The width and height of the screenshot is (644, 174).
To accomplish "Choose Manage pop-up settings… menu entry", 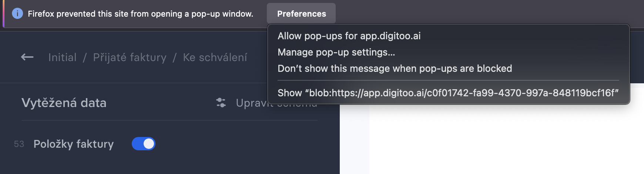I will 336,52.
